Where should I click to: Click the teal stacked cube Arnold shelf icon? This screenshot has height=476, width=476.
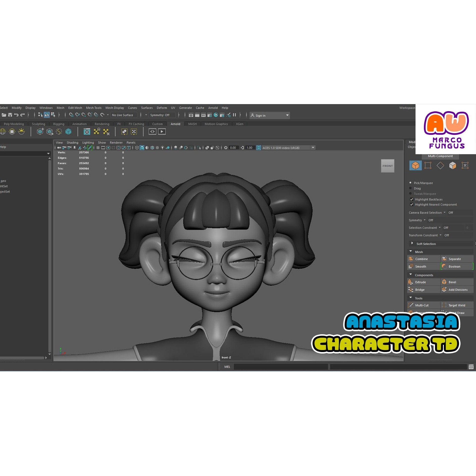click(x=68, y=132)
